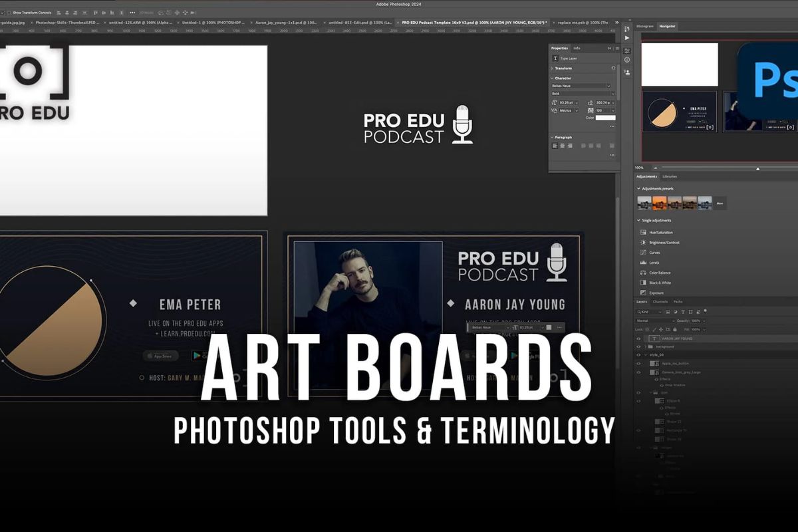Expand the background layer group
This screenshot has height=532, width=798.
(645, 346)
